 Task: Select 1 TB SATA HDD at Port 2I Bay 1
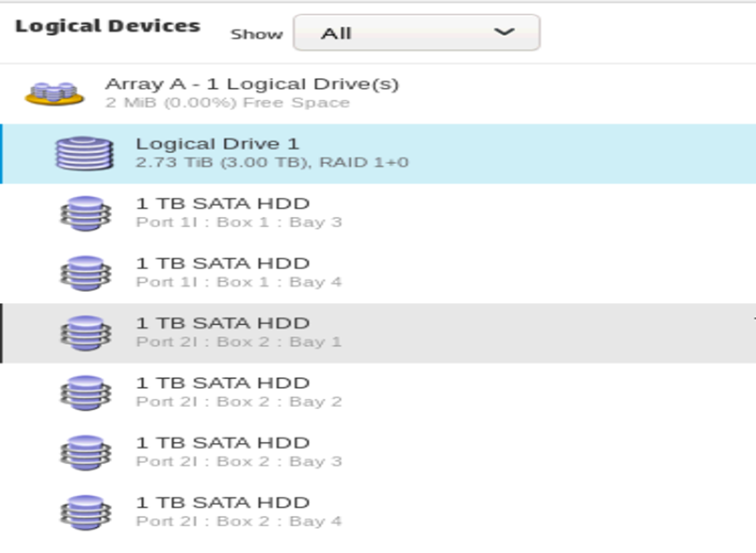(x=378, y=333)
